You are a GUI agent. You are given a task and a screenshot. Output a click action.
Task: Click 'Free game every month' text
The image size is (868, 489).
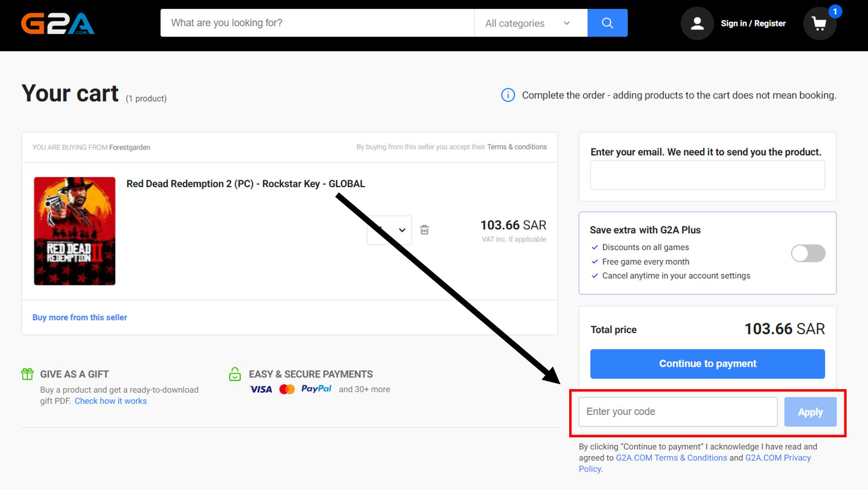pos(645,262)
